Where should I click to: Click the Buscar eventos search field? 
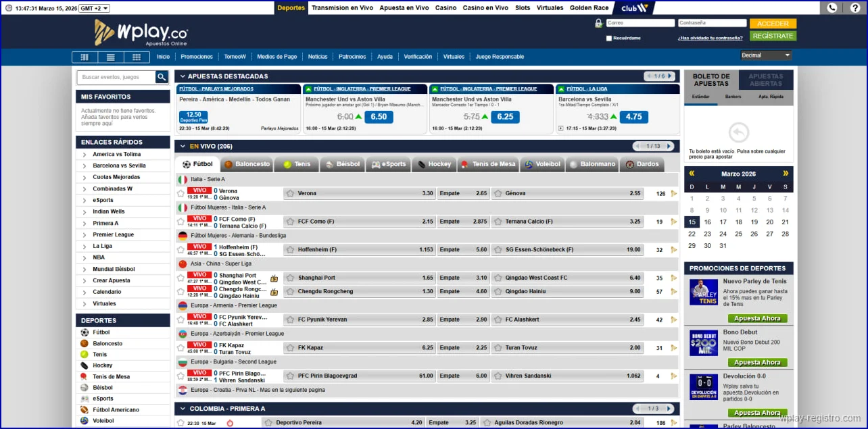pos(116,77)
